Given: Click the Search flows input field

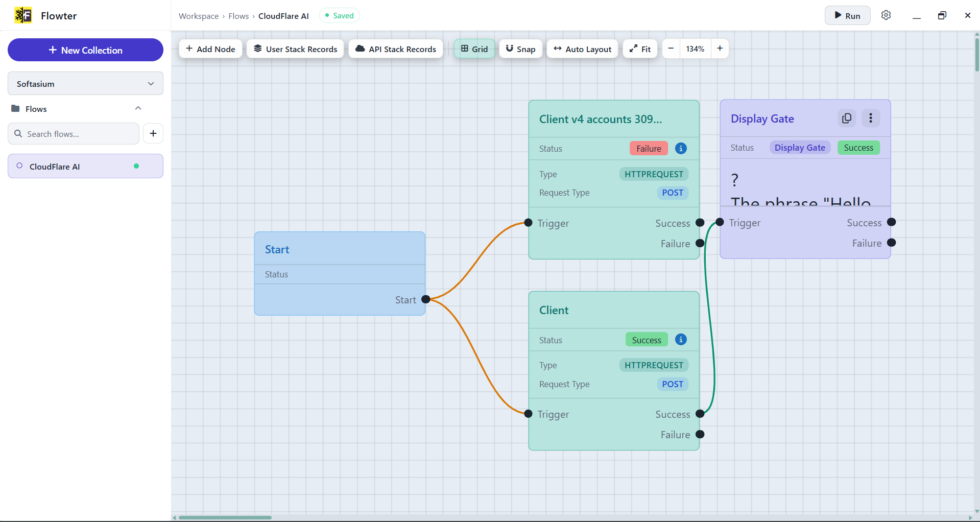Looking at the screenshot, I should click(x=74, y=133).
